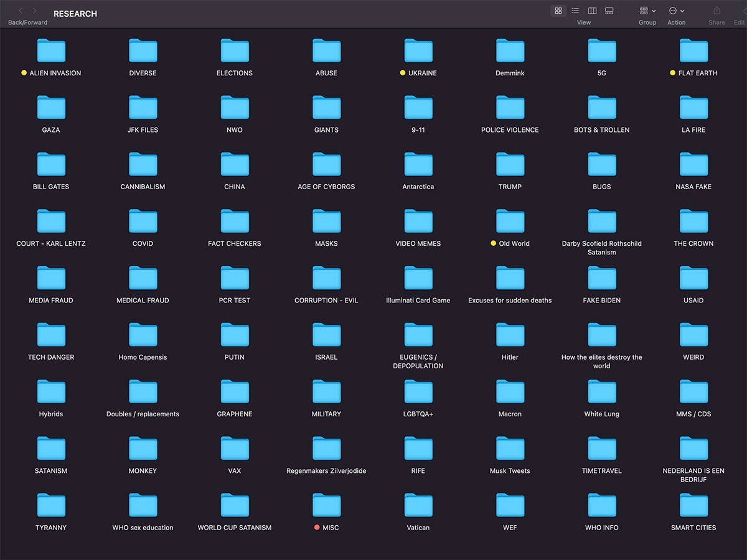Viewport: 747px width, 560px height.
Task: Switch to list view
Action: pos(575,11)
